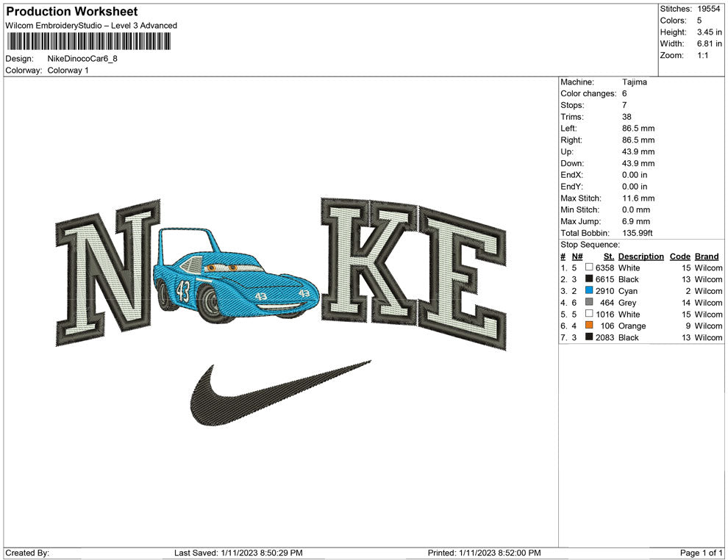
Task: Choose the grey 464 thread swatch
Action: point(589,303)
